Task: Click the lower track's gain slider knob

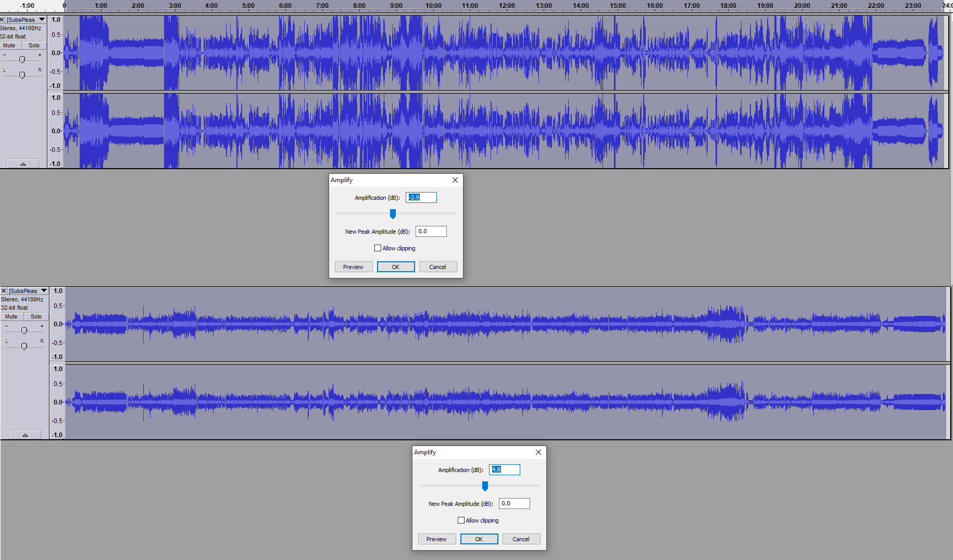Action: point(24,331)
